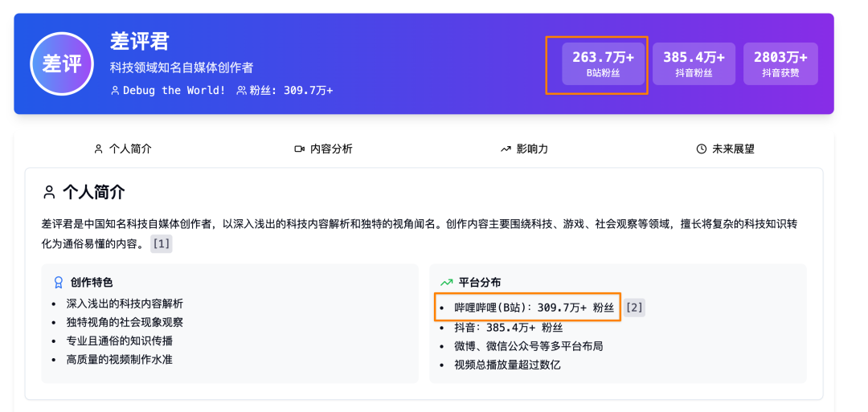Image resolution: width=868 pixels, height=412 pixels.
Task: Click the 385.4万+ 抖音粉丝 stat card
Action: (694, 63)
